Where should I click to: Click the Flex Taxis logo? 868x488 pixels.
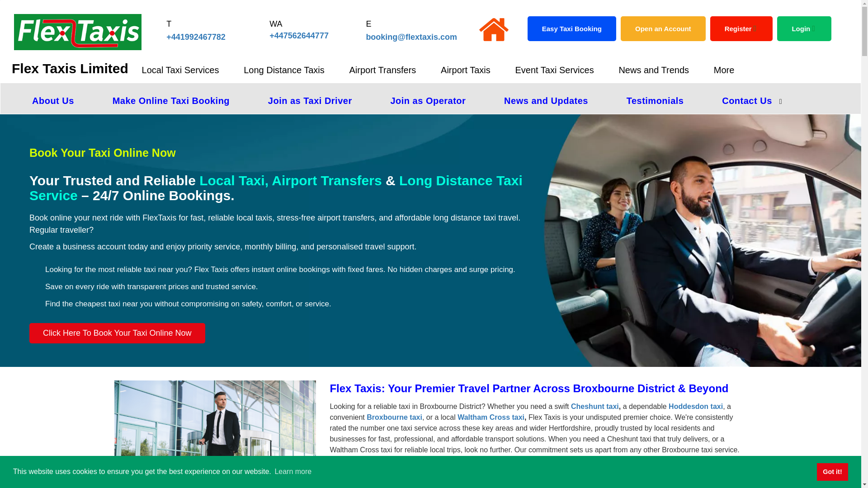coord(77,32)
